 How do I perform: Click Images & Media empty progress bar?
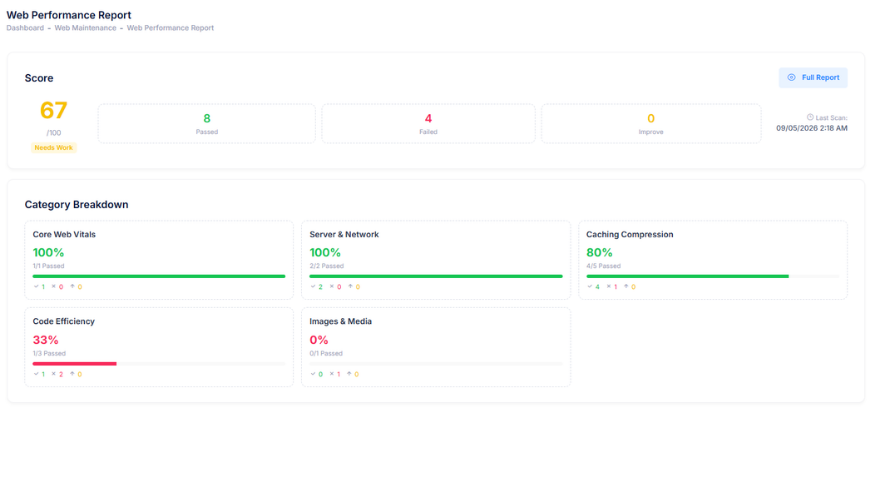pos(436,364)
